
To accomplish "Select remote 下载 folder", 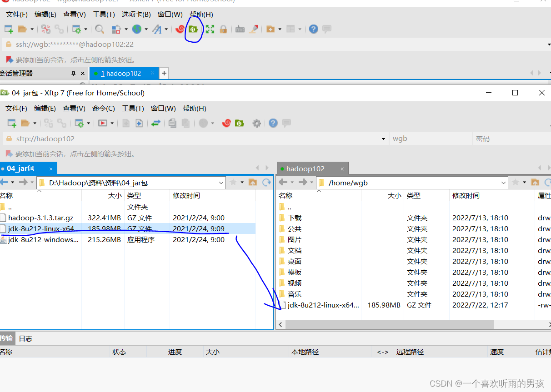I will click(x=295, y=218).
